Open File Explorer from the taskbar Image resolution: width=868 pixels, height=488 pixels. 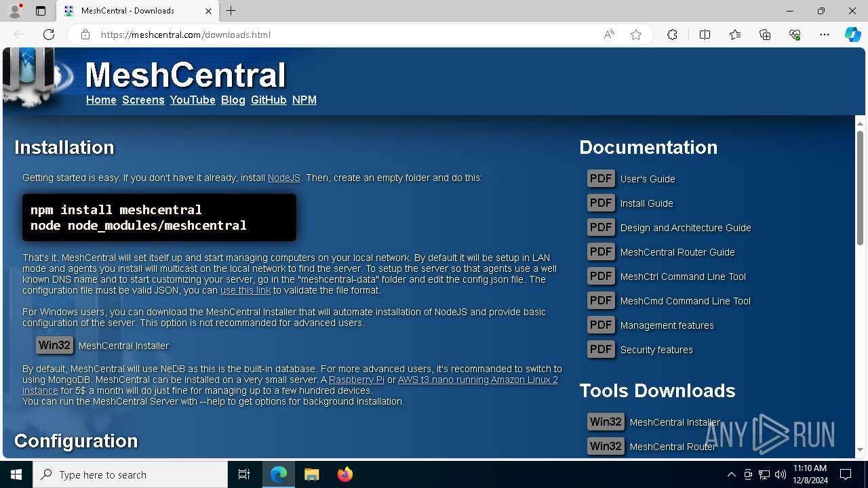(x=311, y=474)
